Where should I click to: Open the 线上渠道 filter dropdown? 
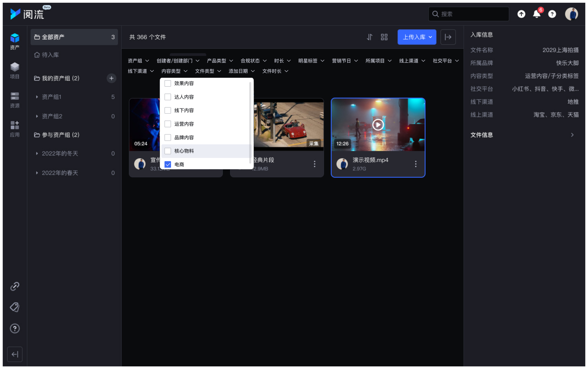pos(412,61)
